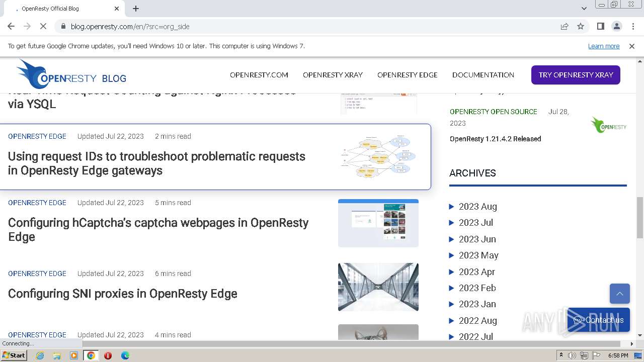
Task: Open File Explorer folder in taskbar
Action: pos(57,355)
